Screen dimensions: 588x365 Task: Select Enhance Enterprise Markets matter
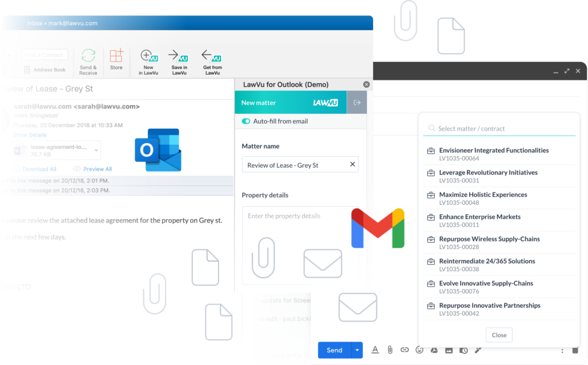499,220
